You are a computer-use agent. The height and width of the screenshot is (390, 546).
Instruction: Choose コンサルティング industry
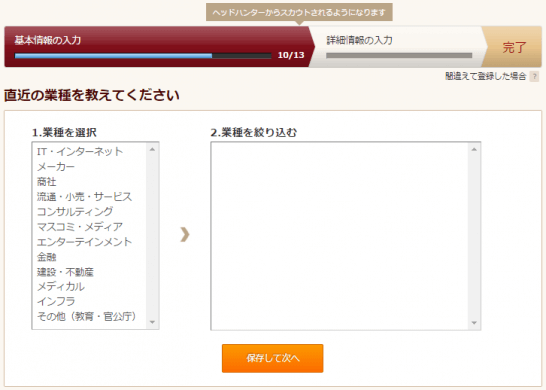(x=75, y=212)
